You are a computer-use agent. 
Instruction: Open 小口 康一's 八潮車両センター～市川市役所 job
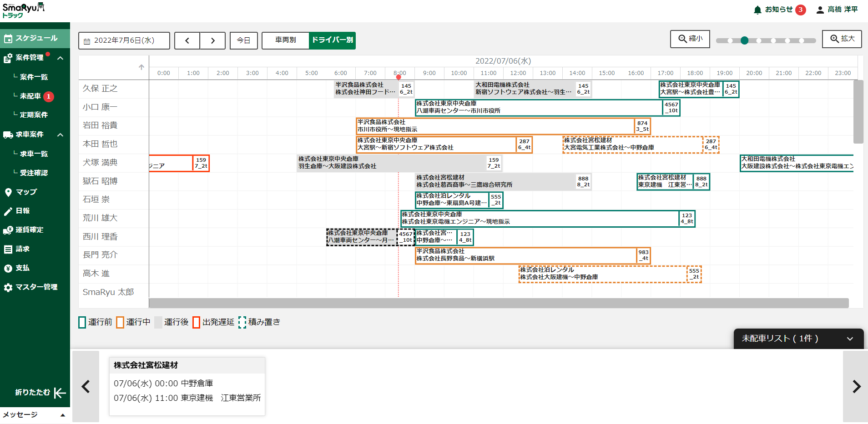[548, 108]
